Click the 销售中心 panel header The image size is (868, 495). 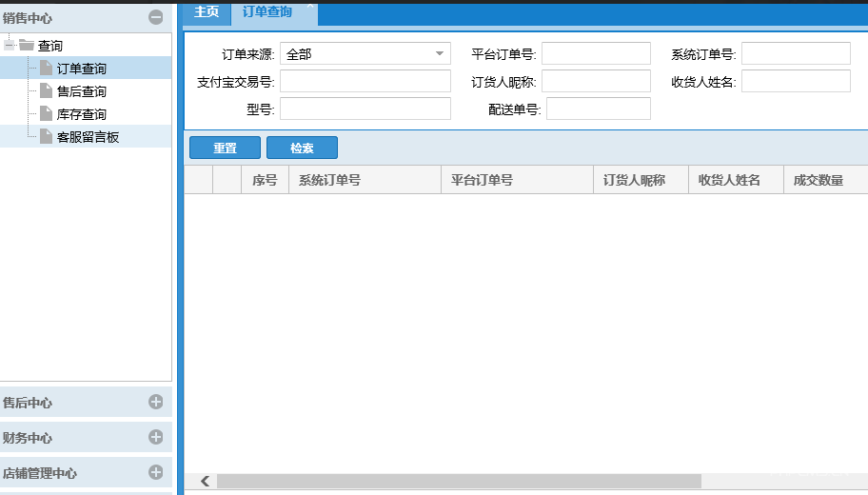[86, 18]
